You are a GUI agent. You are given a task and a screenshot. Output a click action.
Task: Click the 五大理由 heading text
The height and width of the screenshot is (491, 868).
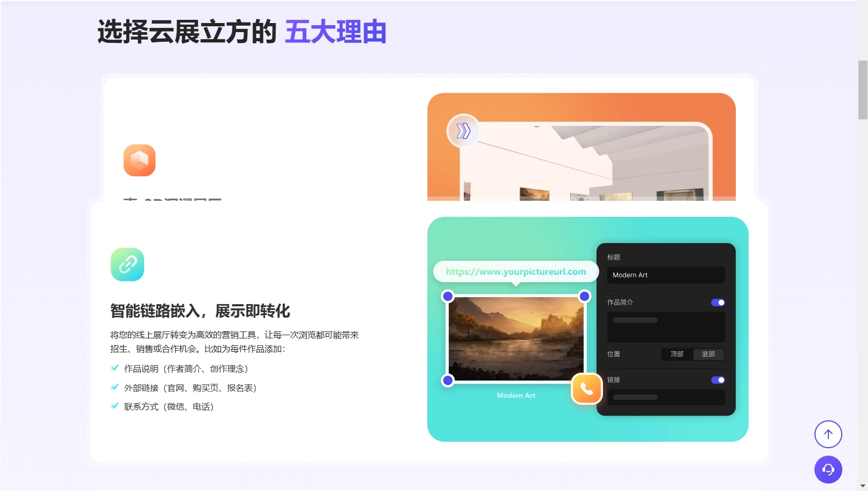point(336,33)
